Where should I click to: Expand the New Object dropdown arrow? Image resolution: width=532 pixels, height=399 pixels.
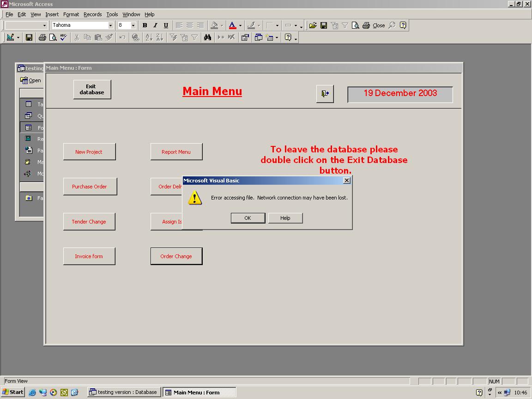[x=277, y=38]
